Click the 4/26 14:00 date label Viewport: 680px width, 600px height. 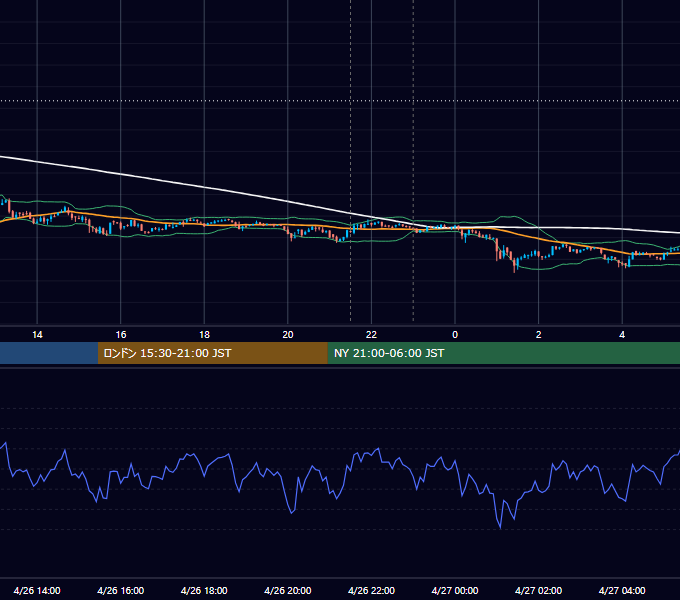click(x=37, y=590)
